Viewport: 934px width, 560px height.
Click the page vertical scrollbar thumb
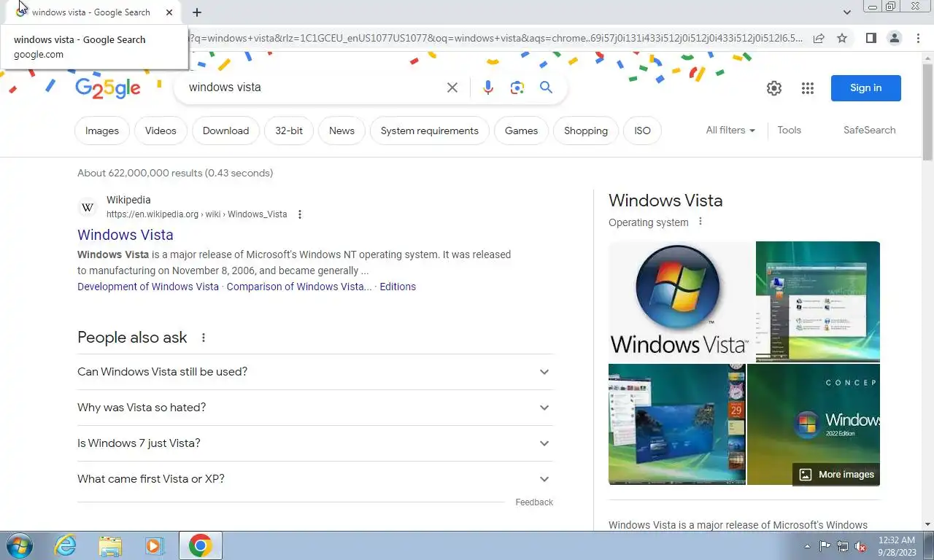pyautogui.click(x=927, y=111)
